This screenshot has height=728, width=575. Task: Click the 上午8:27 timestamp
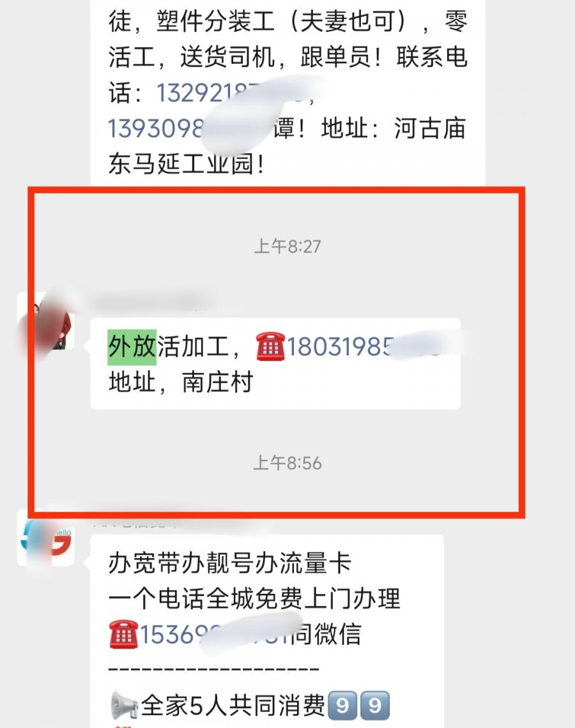click(x=287, y=246)
